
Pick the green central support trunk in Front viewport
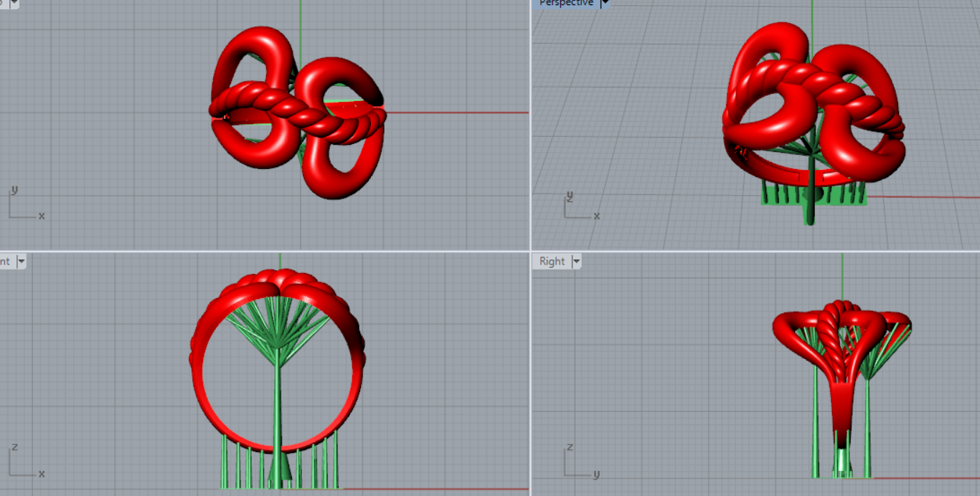(278, 401)
